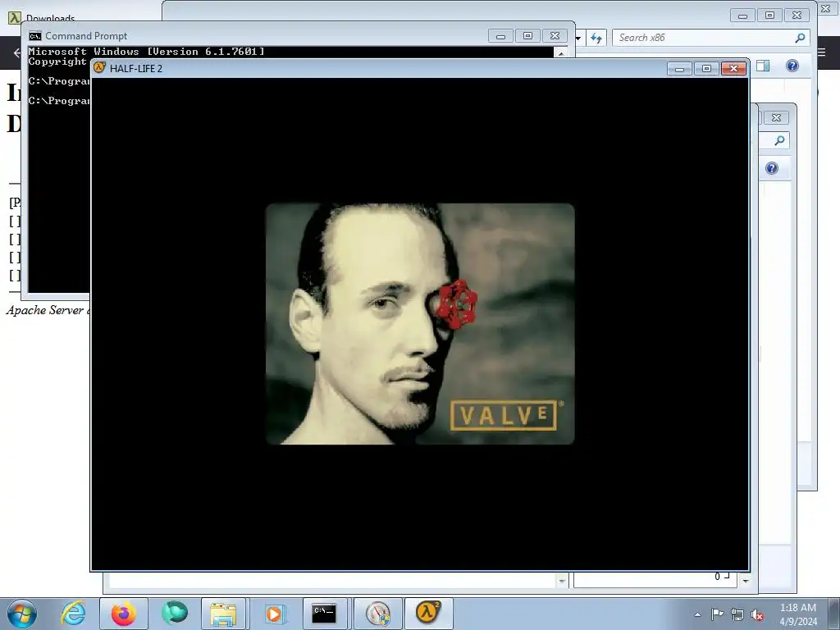Viewport: 840px width, 630px height.
Task: Close the smaller rear Explorer window
Action: click(x=776, y=118)
